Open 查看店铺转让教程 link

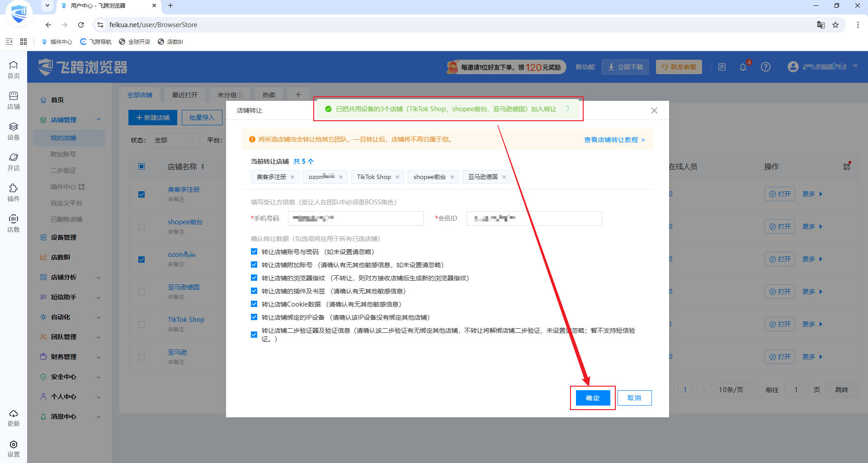point(614,140)
